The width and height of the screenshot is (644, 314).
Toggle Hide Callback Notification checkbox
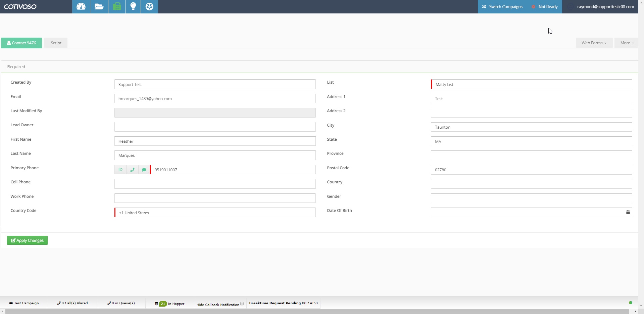242,304
